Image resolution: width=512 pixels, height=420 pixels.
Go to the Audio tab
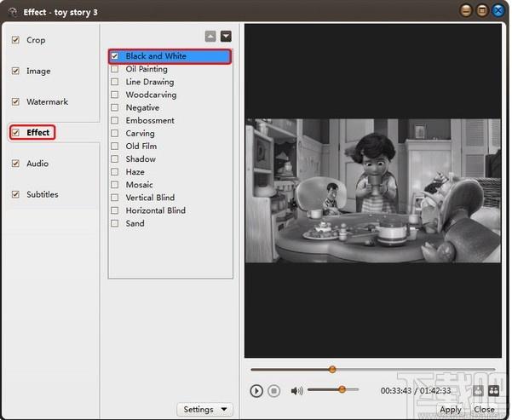click(37, 164)
